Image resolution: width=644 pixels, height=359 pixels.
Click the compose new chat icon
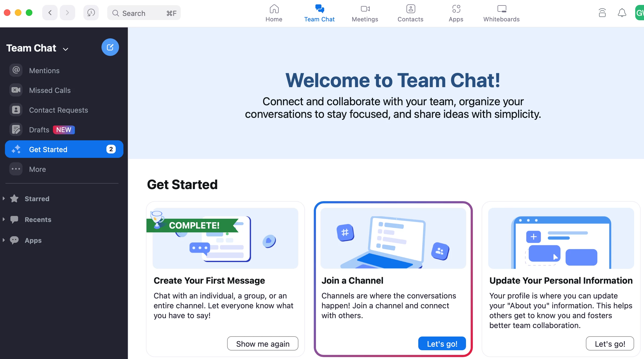110,47
